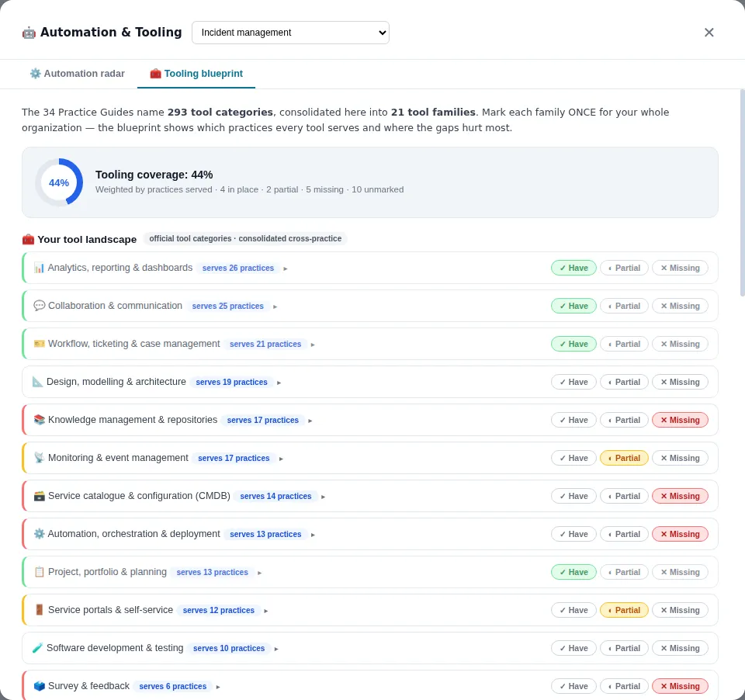Expand Knowledge management & repositories arrow
The height and width of the screenshot is (700, 745).
tap(310, 421)
